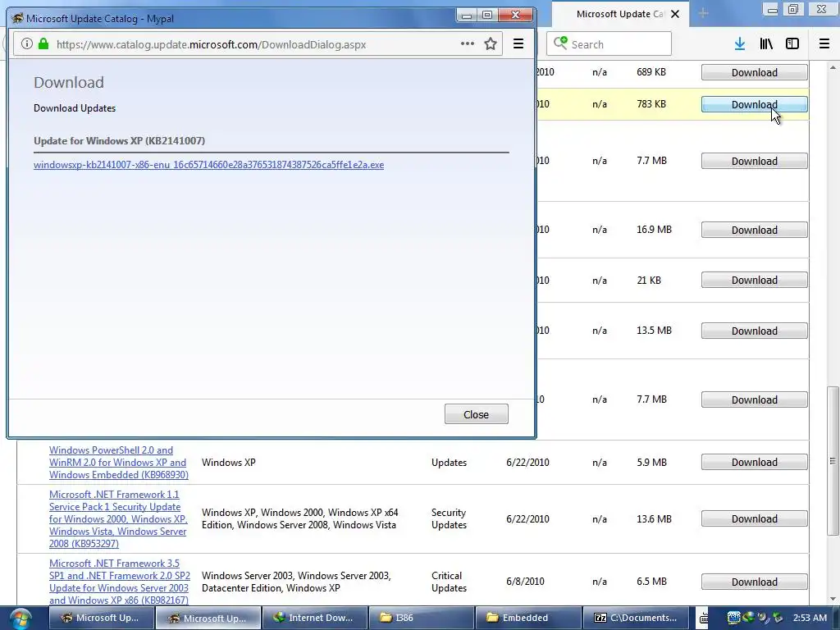Switch to 7-Zip C:\Documents window in taskbar
Screen dimensions: 840x630
pyautogui.click(x=635, y=619)
